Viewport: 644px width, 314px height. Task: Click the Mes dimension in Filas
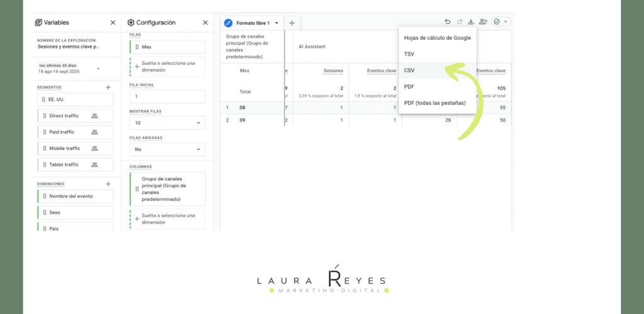167,47
